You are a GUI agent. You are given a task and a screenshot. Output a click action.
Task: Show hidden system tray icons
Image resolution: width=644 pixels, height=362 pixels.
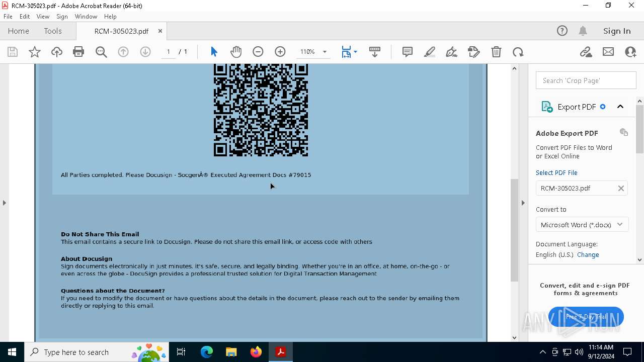(x=542, y=352)
